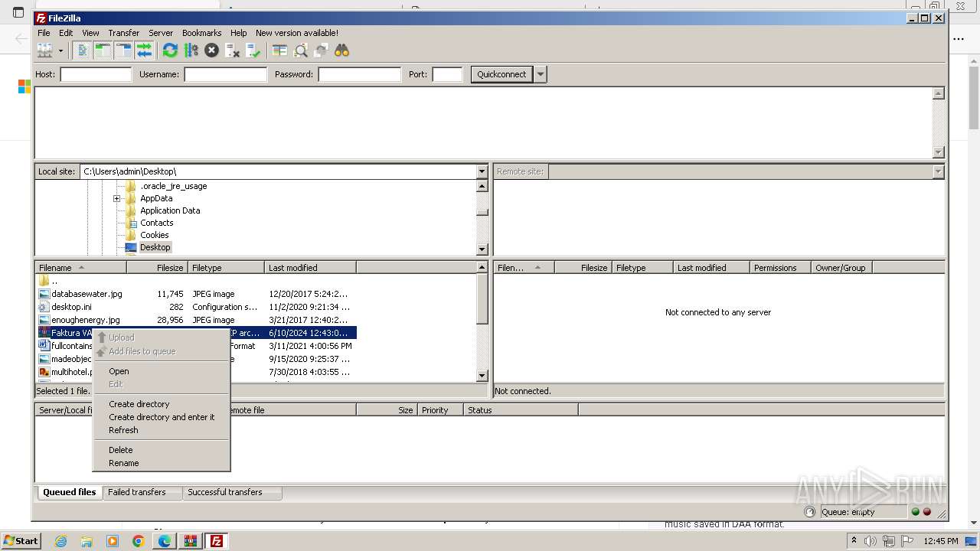Select .oracle_jre_usage folder in tree

(x=173, y=186)
